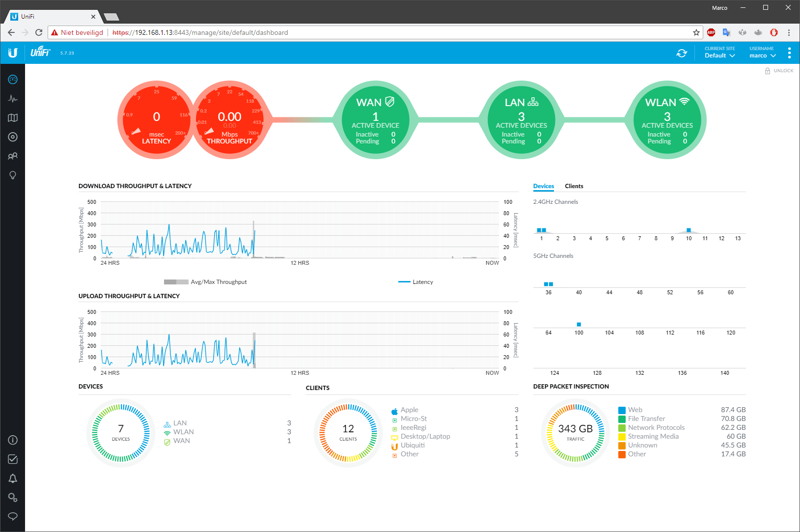
Task: Open the Insights lightbulb icon
Action: [x=13, y=175]
